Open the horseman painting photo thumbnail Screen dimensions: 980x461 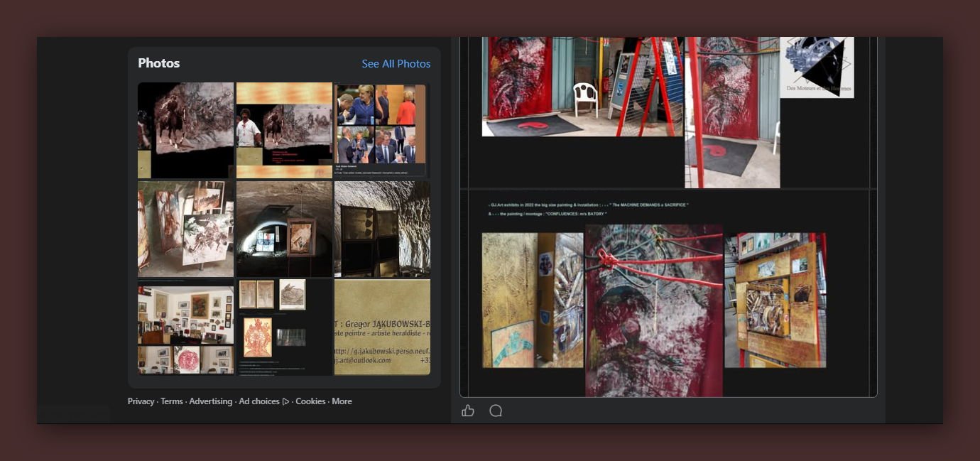tap(185, 130)
